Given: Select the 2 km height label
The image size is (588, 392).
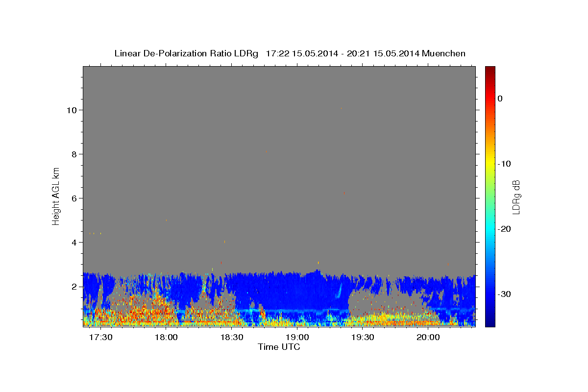Looking at the screenshot, I should coord(73,286).
